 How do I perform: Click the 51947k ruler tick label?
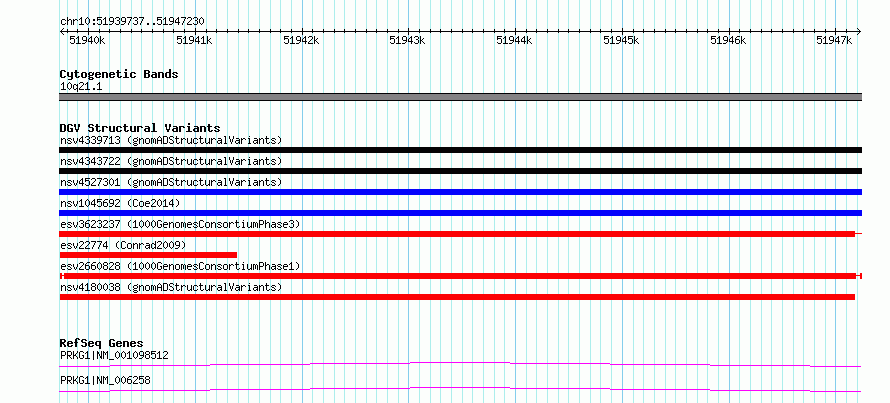point(834,40)
